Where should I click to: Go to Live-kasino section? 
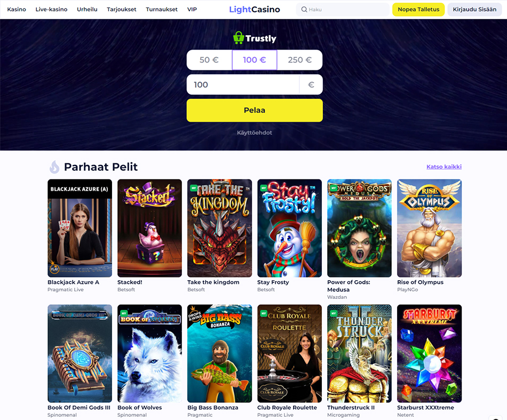click(x=51, y=10)
